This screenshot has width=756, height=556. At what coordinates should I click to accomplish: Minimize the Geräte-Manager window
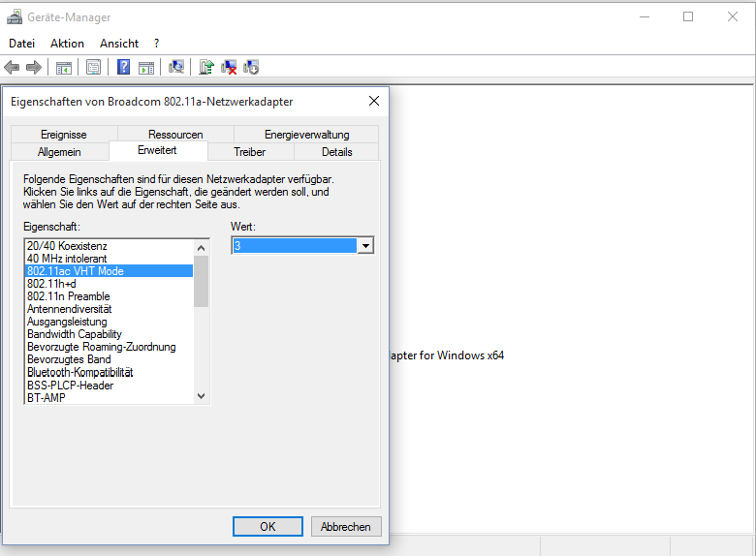coord(645,16)
